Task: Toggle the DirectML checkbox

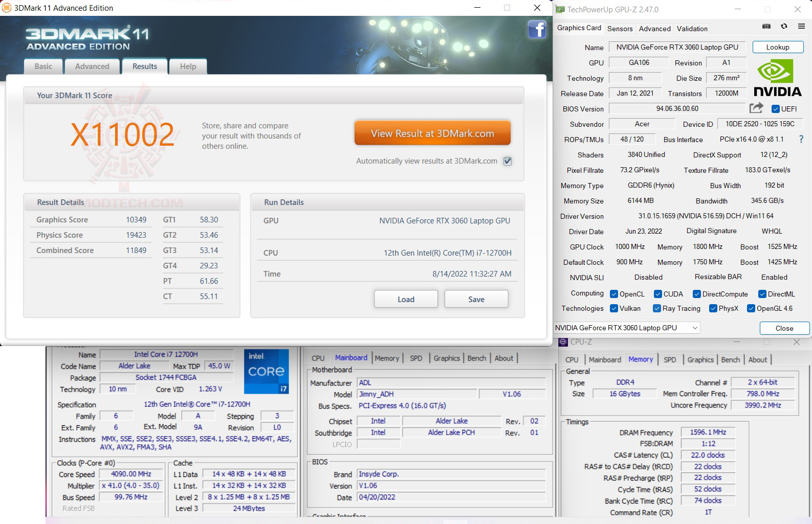Action: point(762,294)
